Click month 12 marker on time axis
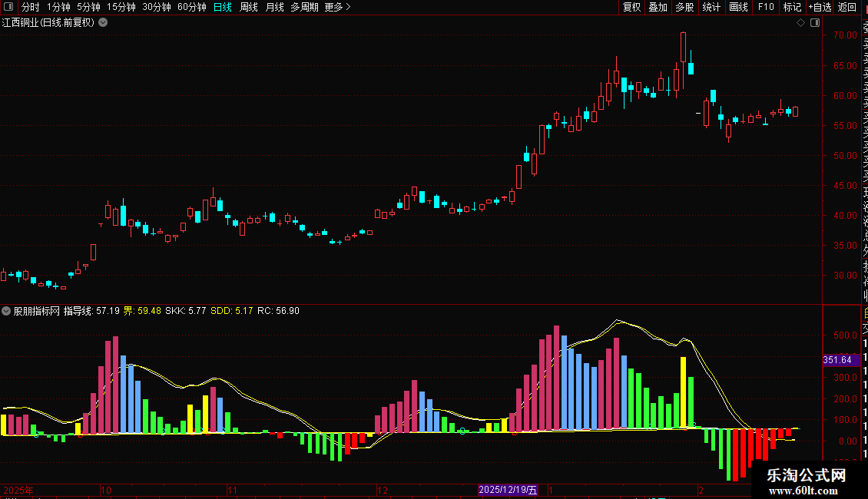This screenshot has width=868, height=499. tap(383, 490)
